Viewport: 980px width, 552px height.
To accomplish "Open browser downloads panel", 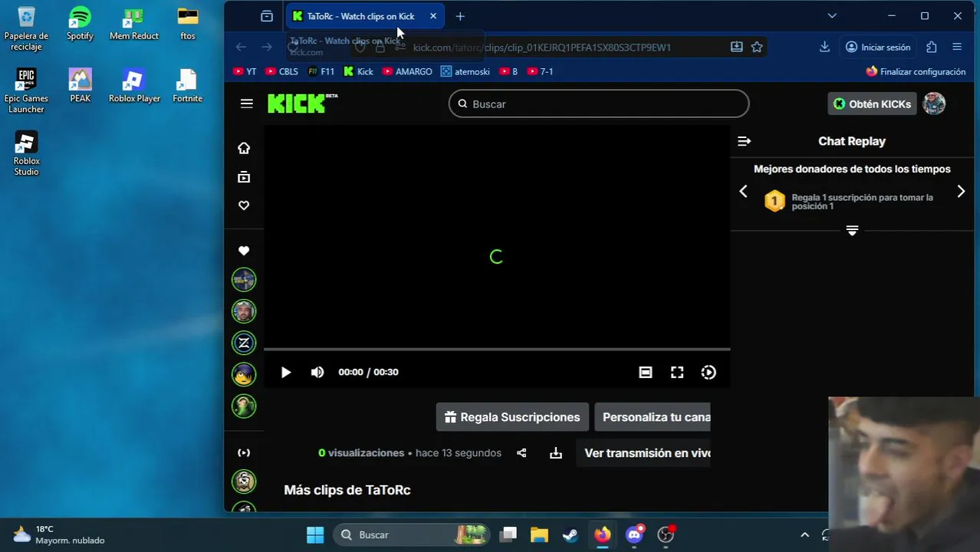I will tap(824, 47).
